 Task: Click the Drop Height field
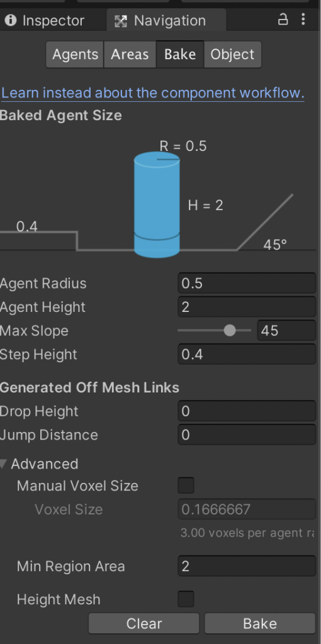coord(247,411)
